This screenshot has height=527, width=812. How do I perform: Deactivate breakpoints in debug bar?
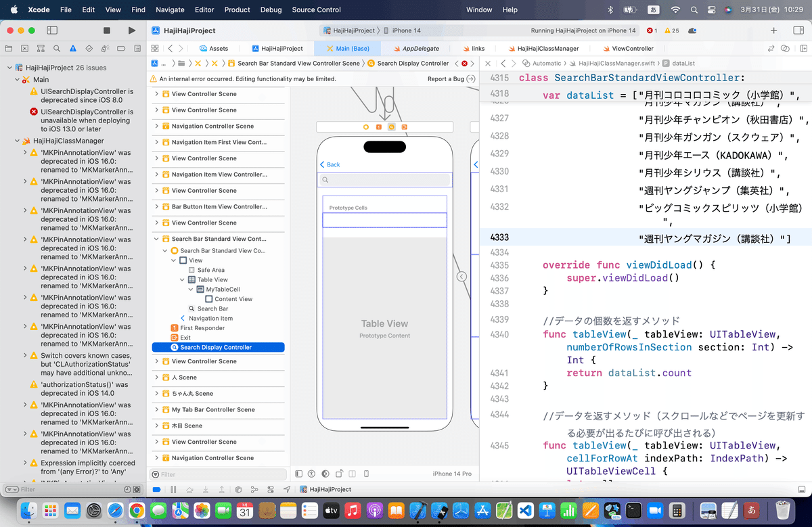(x=156, y=489)
